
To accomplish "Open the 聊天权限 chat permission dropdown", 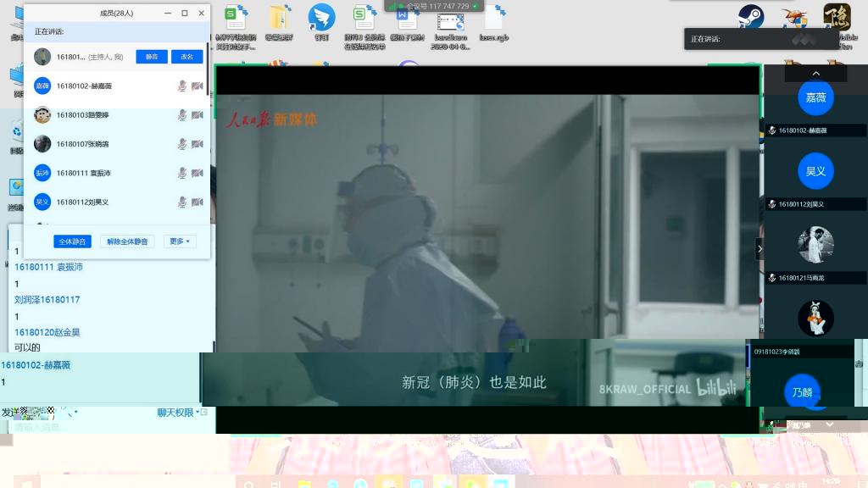I will (x=178, y=413).
